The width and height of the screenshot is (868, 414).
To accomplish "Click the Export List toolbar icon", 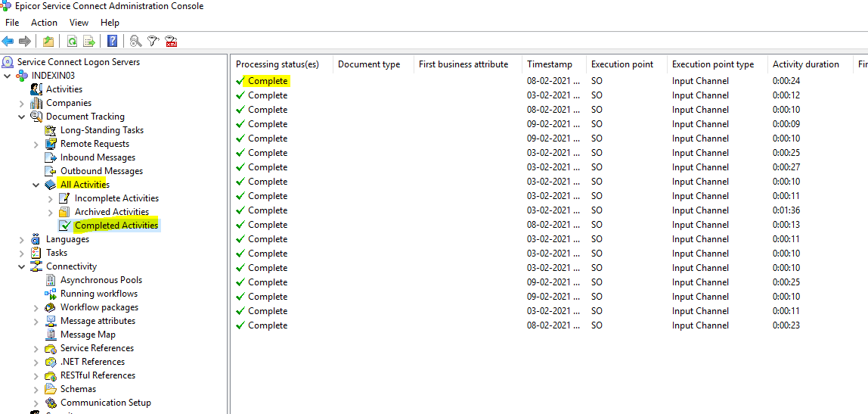I will coord(88,41).
